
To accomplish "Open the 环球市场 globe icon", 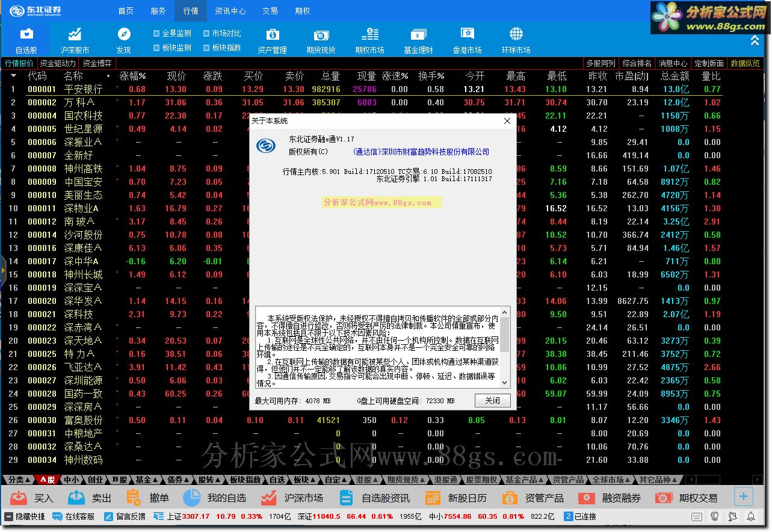I will pyautogui.click(x=516, y=40).
